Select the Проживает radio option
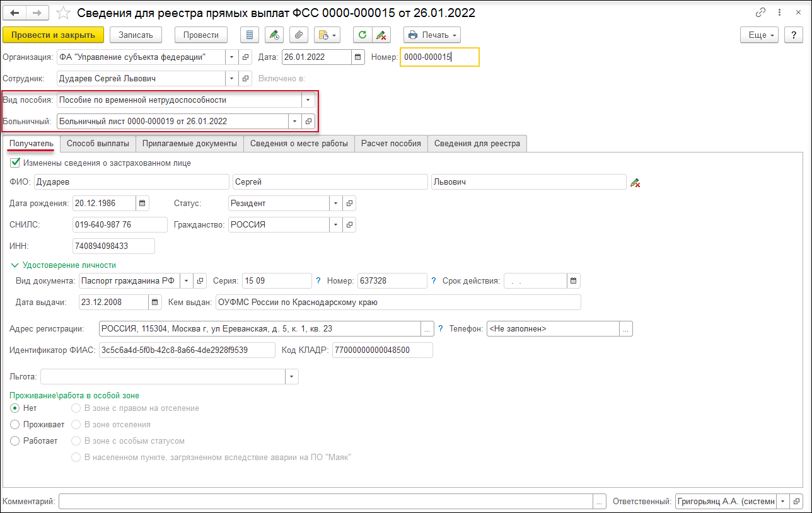The height and width of the screenshot is (513, 812). pos(15,425)
